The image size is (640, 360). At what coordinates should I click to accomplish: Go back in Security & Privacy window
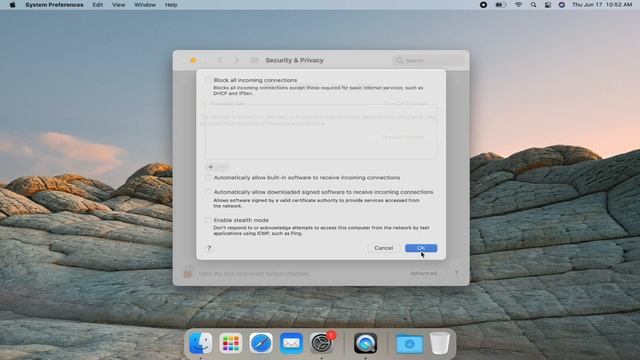pyautogui.click(x=220, y=60)
